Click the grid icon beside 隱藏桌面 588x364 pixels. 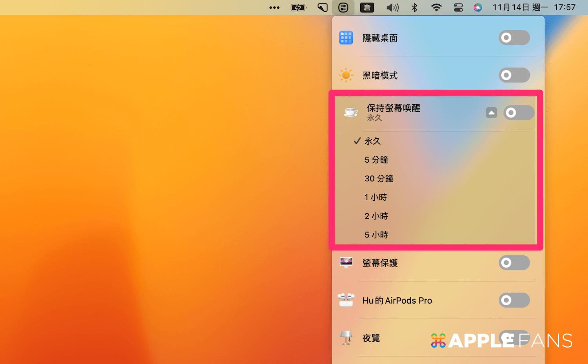(x=346, y=38)
